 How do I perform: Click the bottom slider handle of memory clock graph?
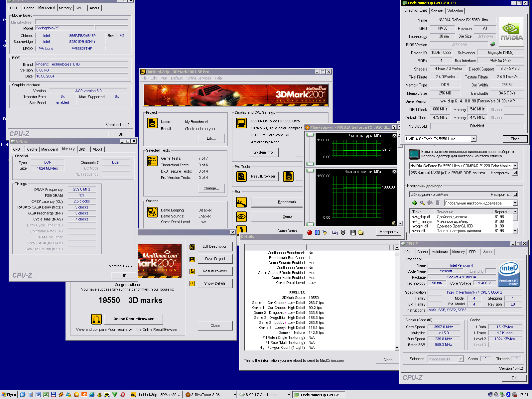coord(310,224)
